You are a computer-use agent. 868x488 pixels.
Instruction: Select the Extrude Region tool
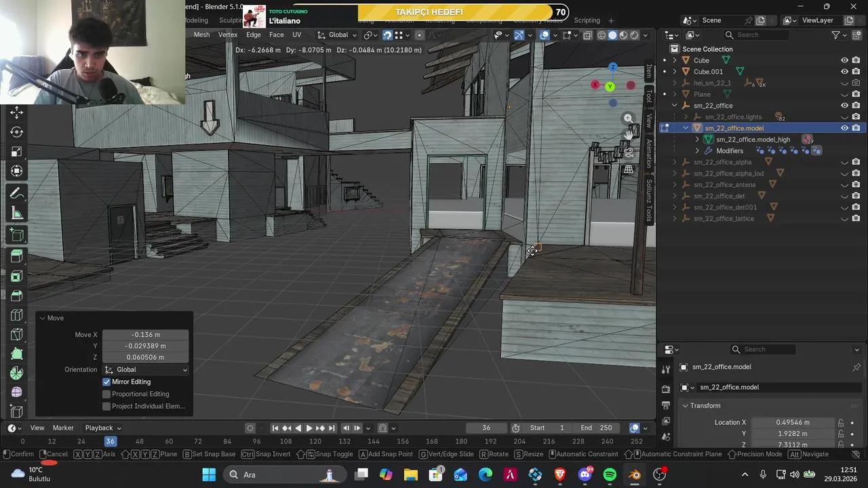pyautogui.click(x=17, y=256)
